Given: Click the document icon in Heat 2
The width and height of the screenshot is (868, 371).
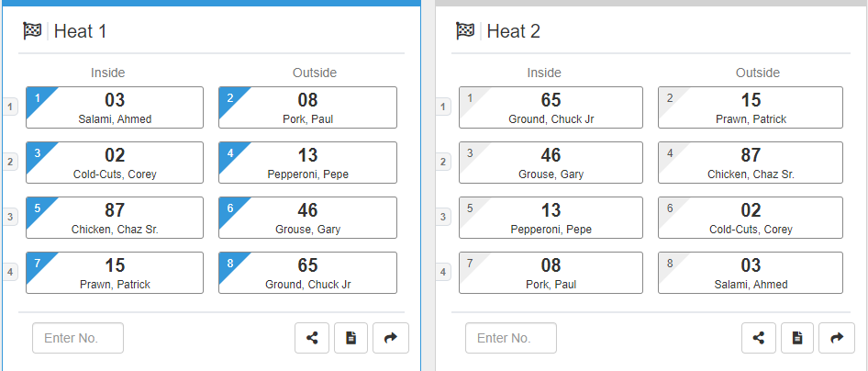Looking at the screenshot, I should tap(797, 338).
